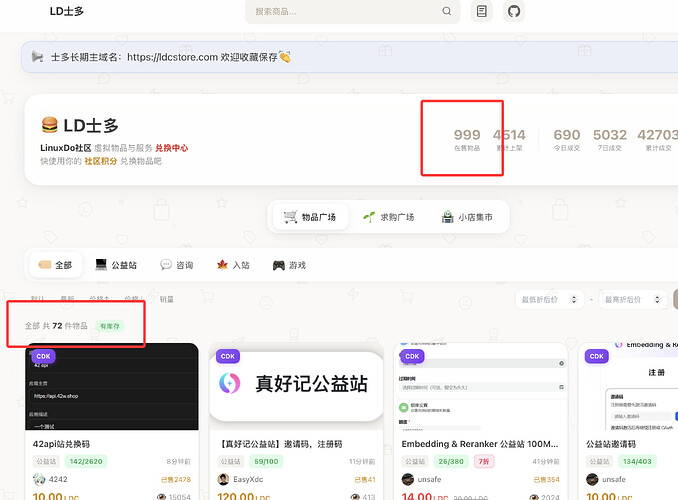This screenshot has height=500, width=678.
Task: Click unsafe's avatar on the 公益站邀请码 card
Action: [x=592, y=479]
